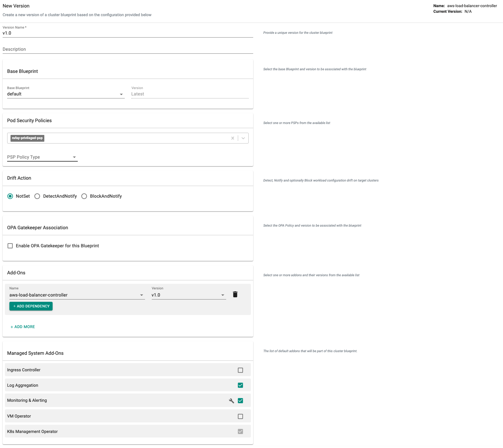
Task: Remove rafay-privileged-psp chip tag
Action: (x=27, y=138)
